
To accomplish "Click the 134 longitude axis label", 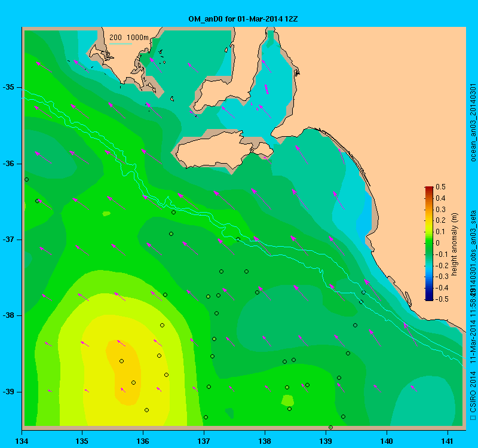I will (22, 441).
